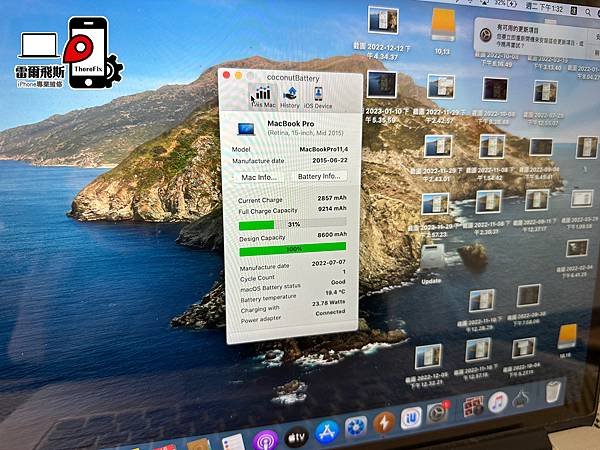Open the Music app in the dock
This screenshot has width=600, height=450.
click(x=497, y=402)
